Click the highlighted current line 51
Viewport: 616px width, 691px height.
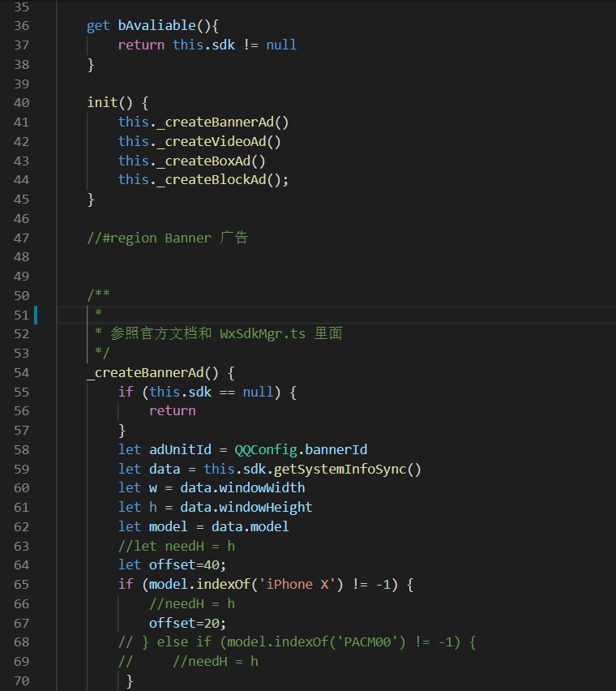336,315
